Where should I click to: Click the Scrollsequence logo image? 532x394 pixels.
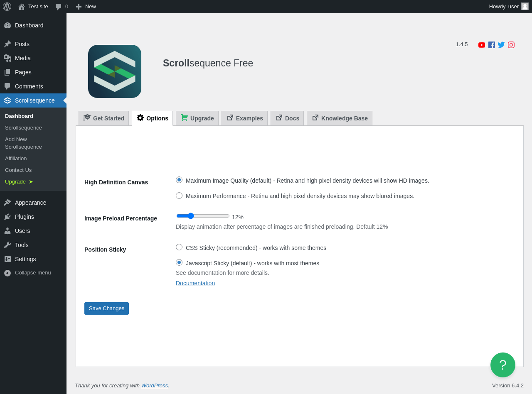coord(115,71)
